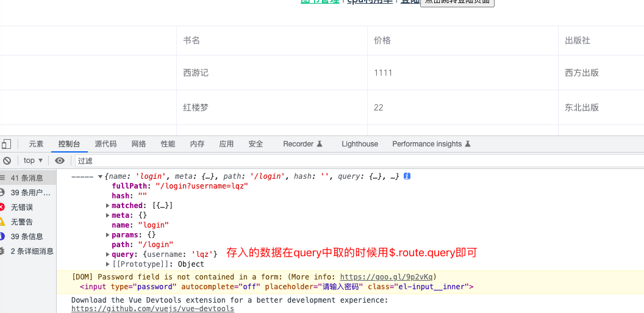Switch to the Lighthouse tab
Image resolution: width=644 pixels, height=313 pixels.
360,144
